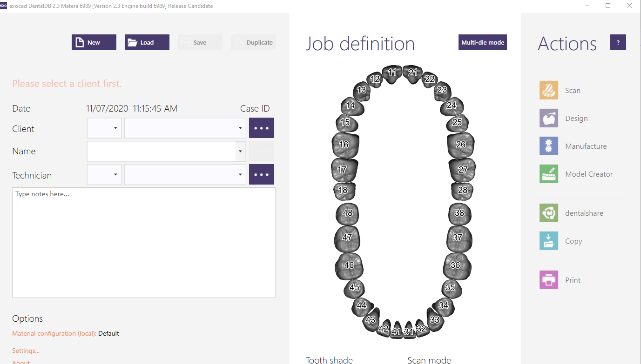Open the Name field dropdown arrow
This screenshot has height=364, width=641.
(241, 151)
